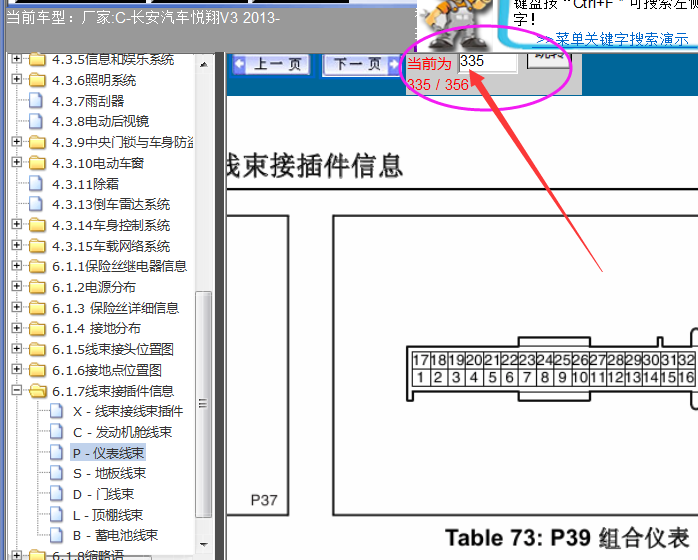Click document icon of 4.3.11除霜
The height and width of the screenshot is (560, 698).
click(36, 183)
